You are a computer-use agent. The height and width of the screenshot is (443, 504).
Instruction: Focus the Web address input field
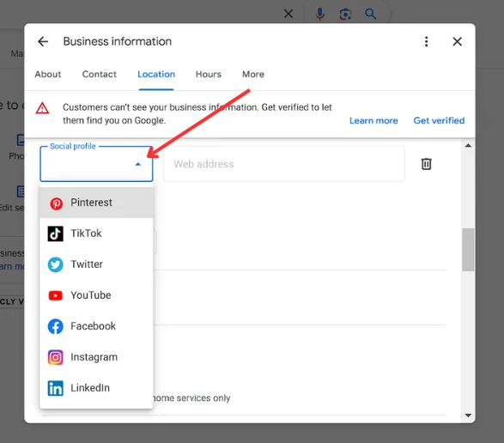pos(284,164)
